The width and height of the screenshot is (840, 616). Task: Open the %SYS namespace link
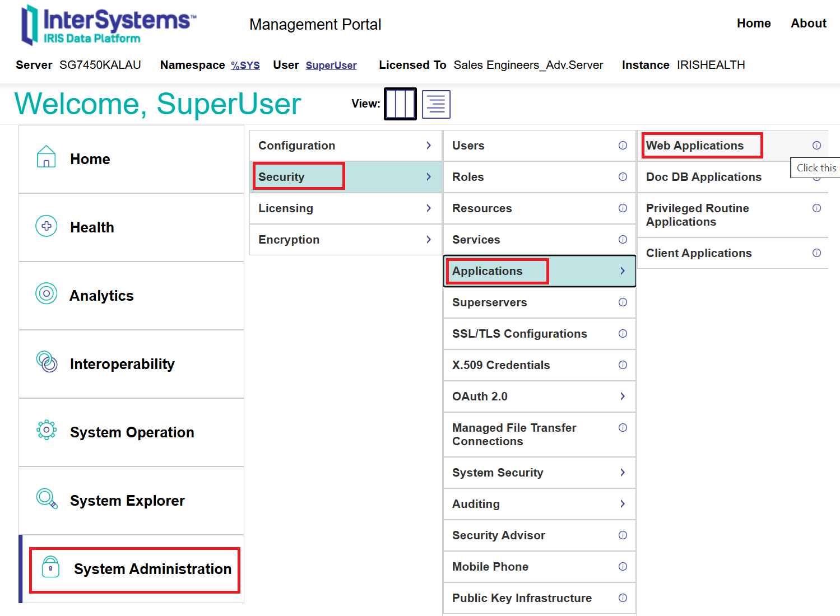point(245,66)
